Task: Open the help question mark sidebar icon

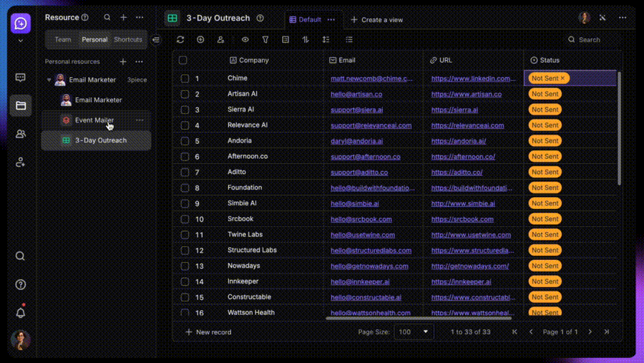Action: pyautogui.click(x=20, y=284)
